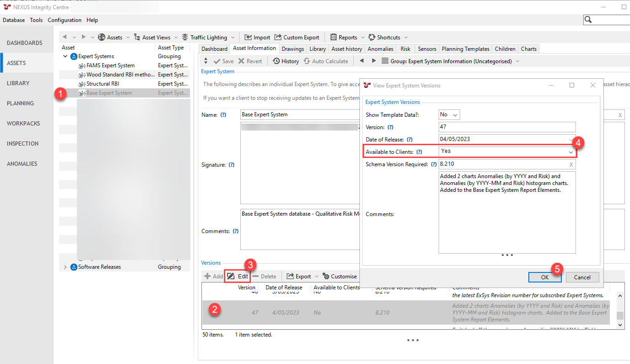Viewport: 630px width, 364px height.
Task: Open the Shortcuts toolbar button
Action: [385, 38]
